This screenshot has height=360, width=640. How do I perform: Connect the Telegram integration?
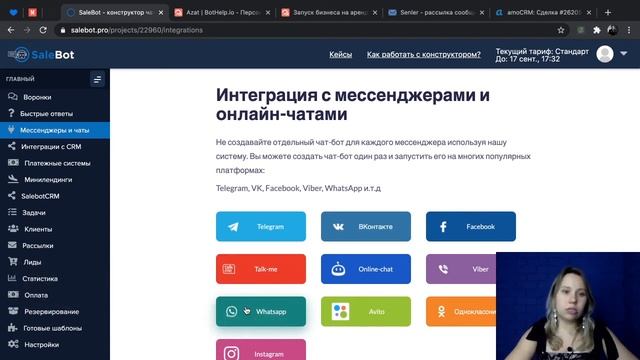[x=261, y=227]
